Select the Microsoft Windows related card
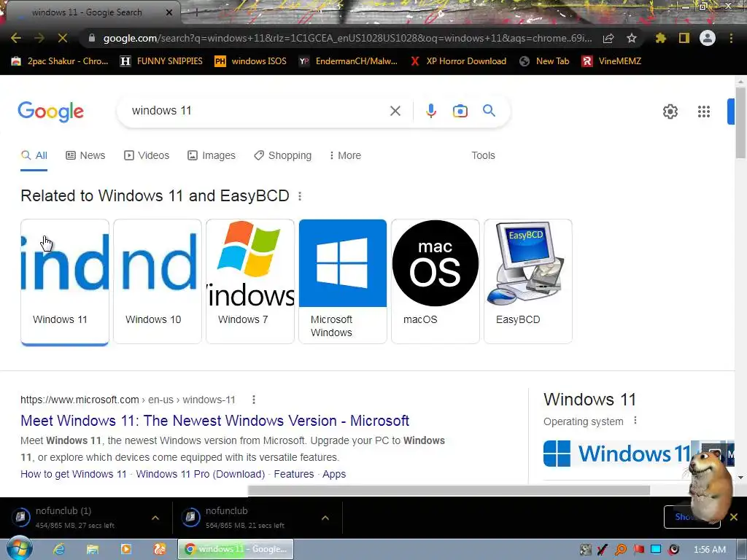 pyautogui.click(x=343, y=281)
